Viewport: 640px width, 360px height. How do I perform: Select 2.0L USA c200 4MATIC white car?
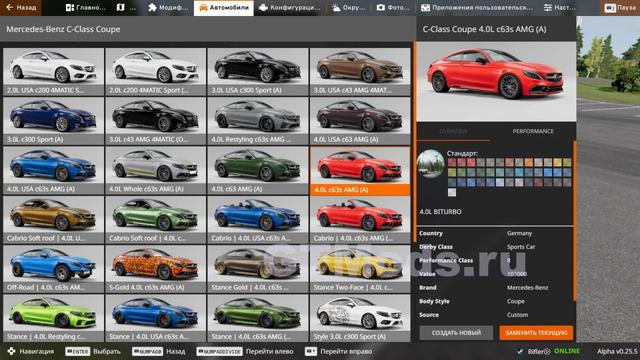click(x=53, y=72)
